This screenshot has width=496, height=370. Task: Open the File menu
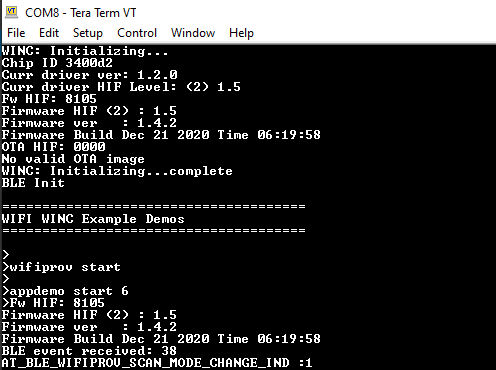(x=16, y=33)
